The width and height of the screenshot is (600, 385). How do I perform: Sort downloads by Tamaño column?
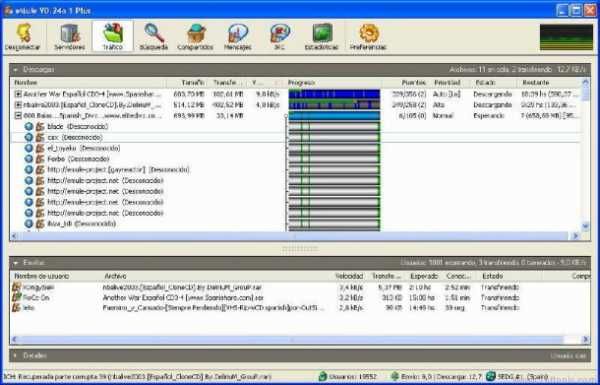pos(187,83)
